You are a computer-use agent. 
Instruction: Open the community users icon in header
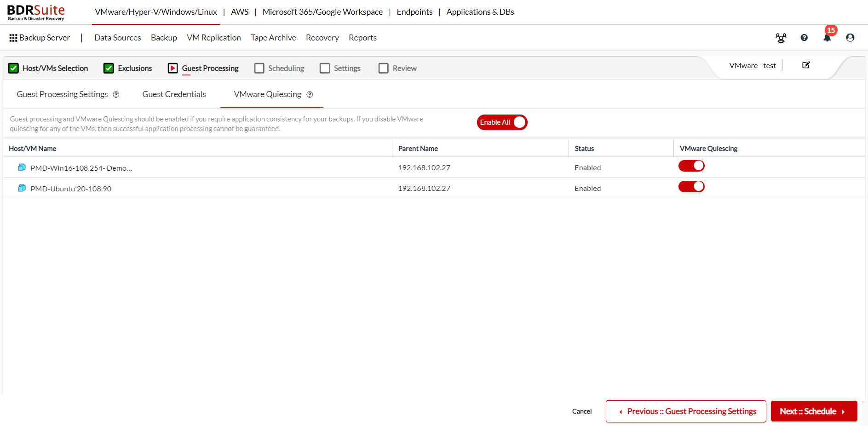(x=781, y=38)
